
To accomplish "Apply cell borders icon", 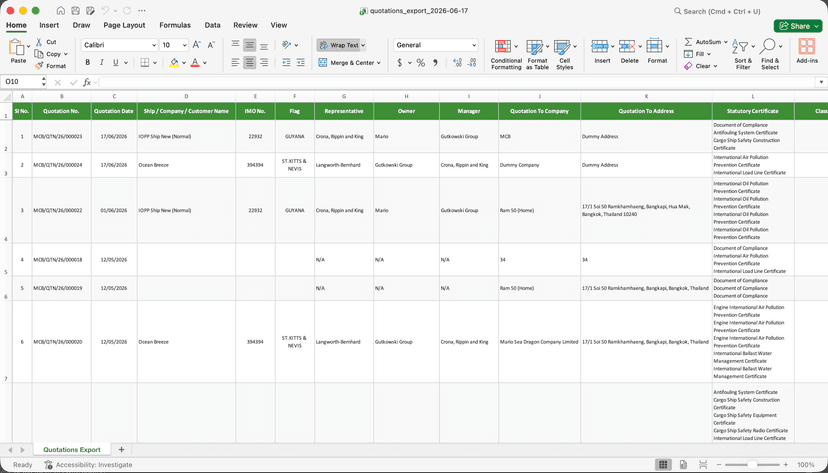I will (x=145, y=63).
